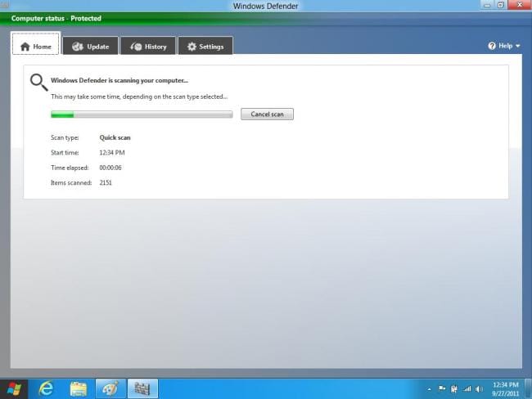Expand the Help dropdown arrow
The width and height of the screenshot is (532, 399).
pyautogui.click(x=518, y=46)
